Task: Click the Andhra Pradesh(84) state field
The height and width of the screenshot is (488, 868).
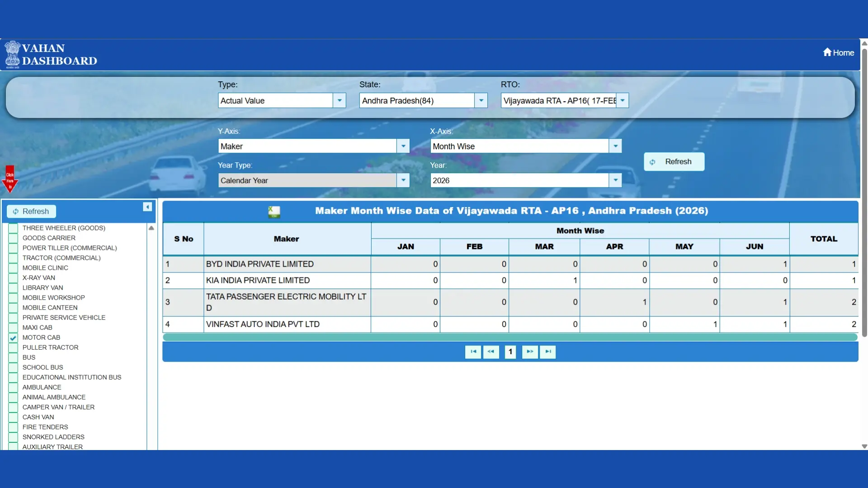Action: point(417,101)
